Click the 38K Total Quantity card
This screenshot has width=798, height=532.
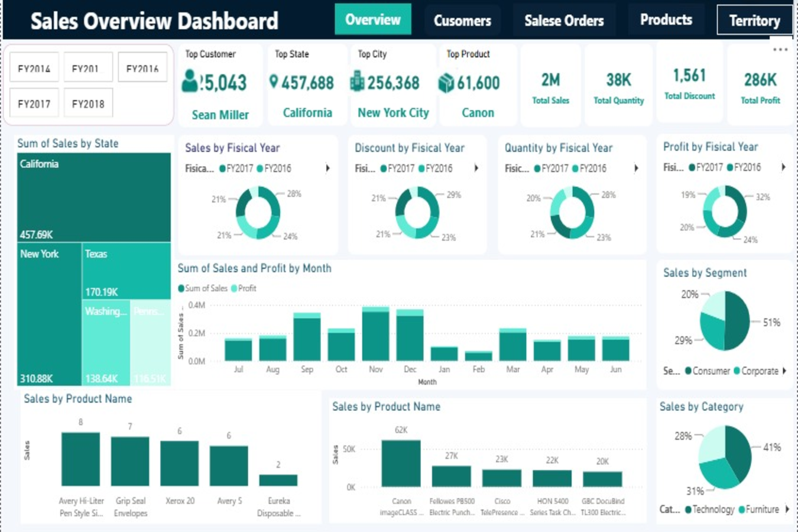click(618, 85)
